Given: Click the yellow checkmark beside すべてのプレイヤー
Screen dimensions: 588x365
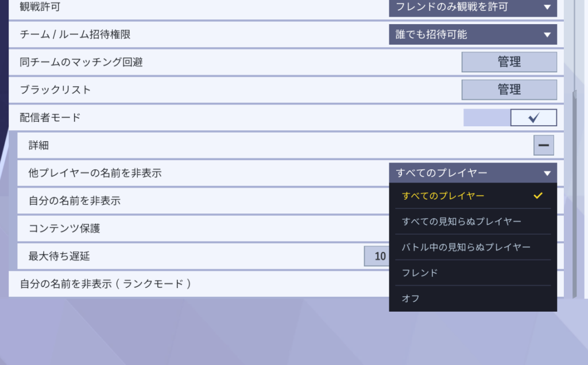Looking at the screenshot, I should click(x=538, y=196).
